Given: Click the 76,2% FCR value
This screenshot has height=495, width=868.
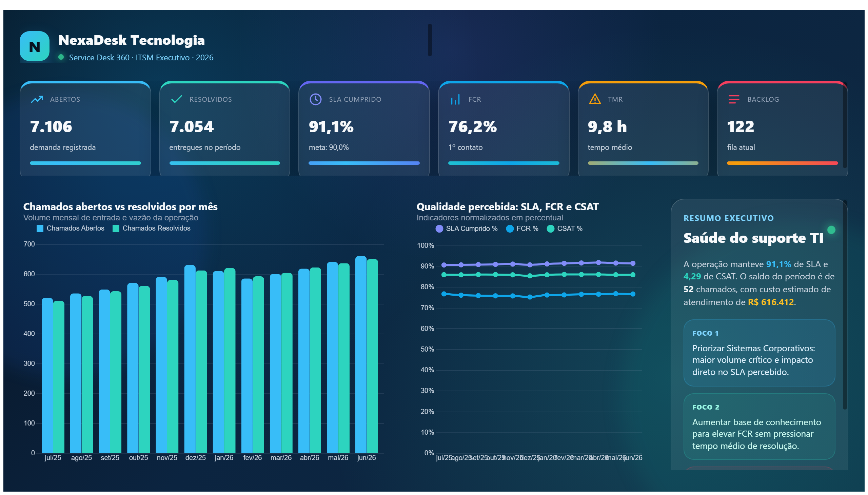Looking at the screenshot, I should tap(472, 126).
